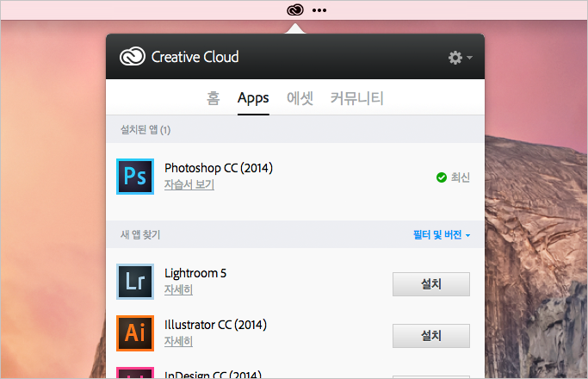Click the Lightroom 5 title text
This screenshot has height=379, width=588.
[x=195, y=273]
